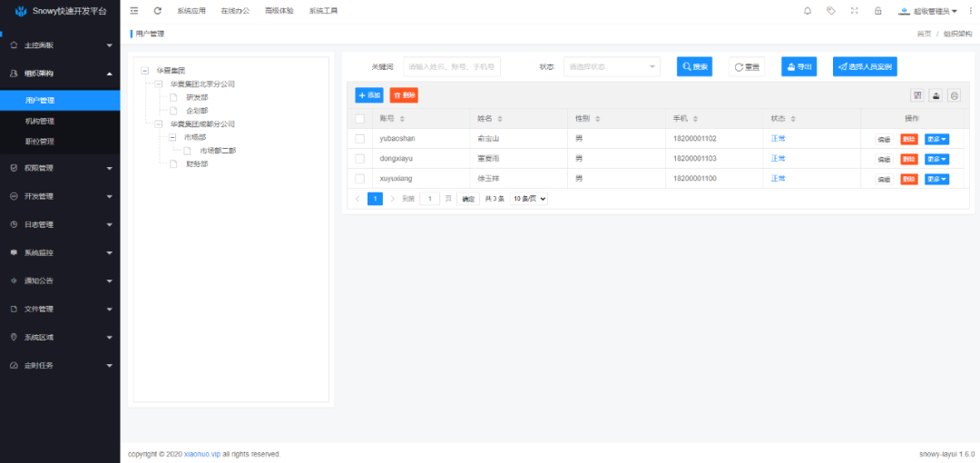Image resolution: width=980 pixels, height=463 pixels.
Task: Click the table export icon beside print
Action: click(936, 95)
